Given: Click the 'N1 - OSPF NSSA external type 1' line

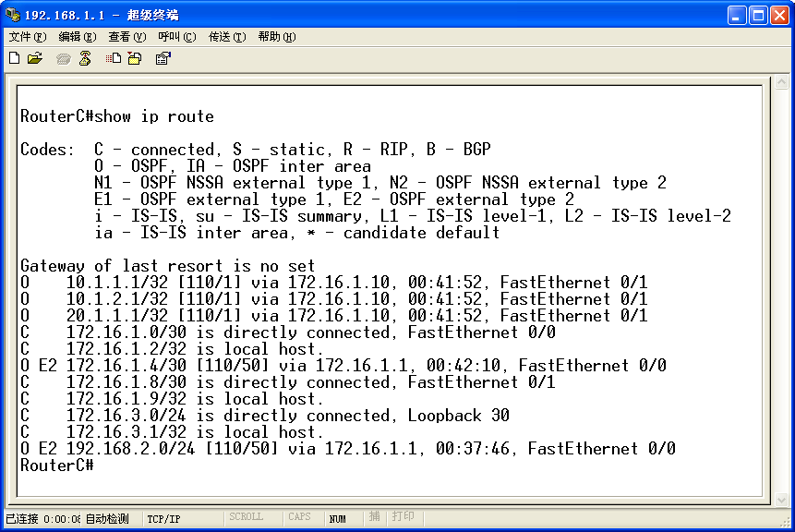Looking at the screenshot, I should (x=380, y=183).
